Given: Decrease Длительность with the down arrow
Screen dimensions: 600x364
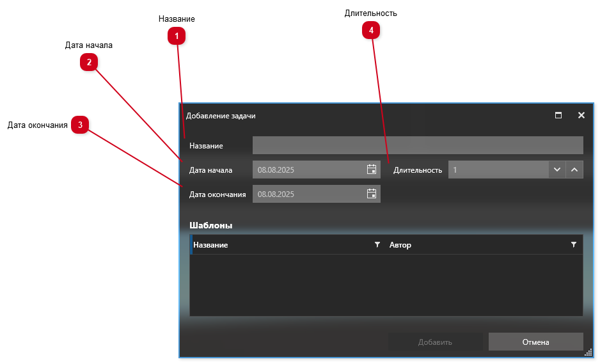Looking at the screenshot, I should (557, 170).
